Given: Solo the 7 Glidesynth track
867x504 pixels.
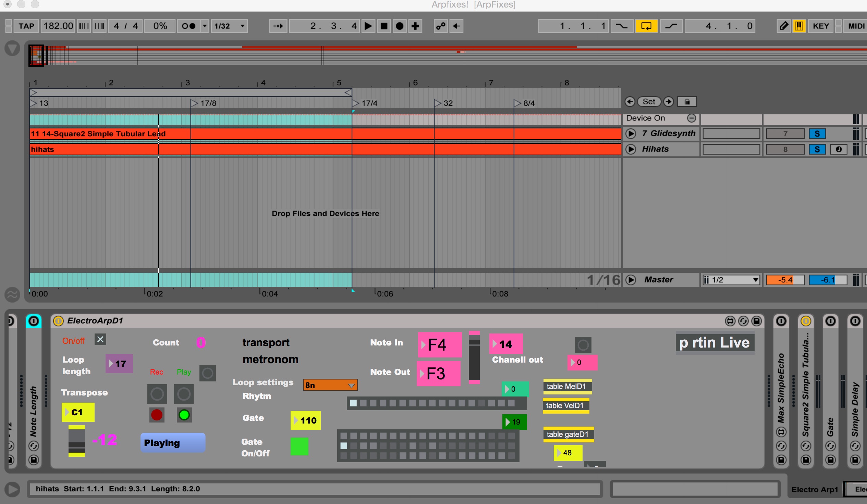Looking at the screenshot, I should (x=817, y=134).
